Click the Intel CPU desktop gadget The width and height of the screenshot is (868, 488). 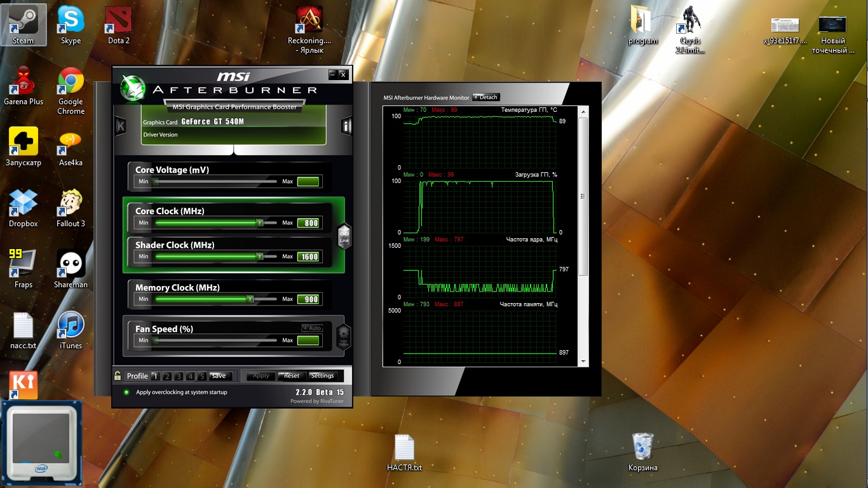pyautogui.click(x=42, y=444)
